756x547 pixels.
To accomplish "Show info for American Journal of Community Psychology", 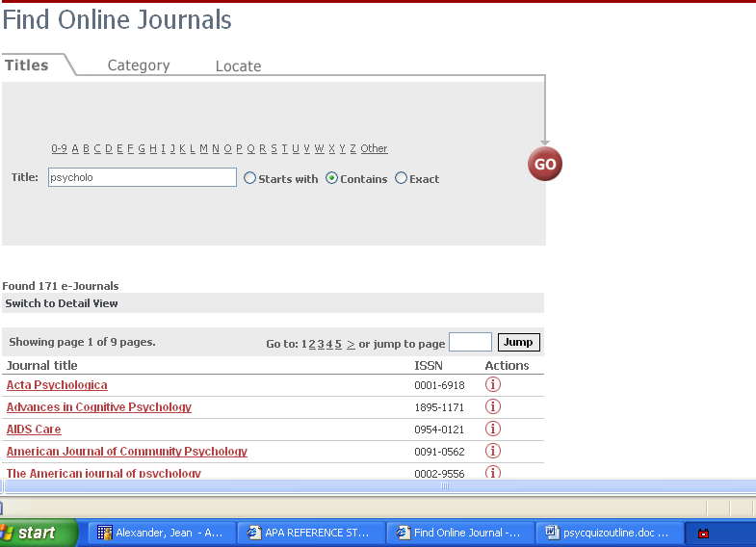I will pyautogui.click(x=493, y=452).
